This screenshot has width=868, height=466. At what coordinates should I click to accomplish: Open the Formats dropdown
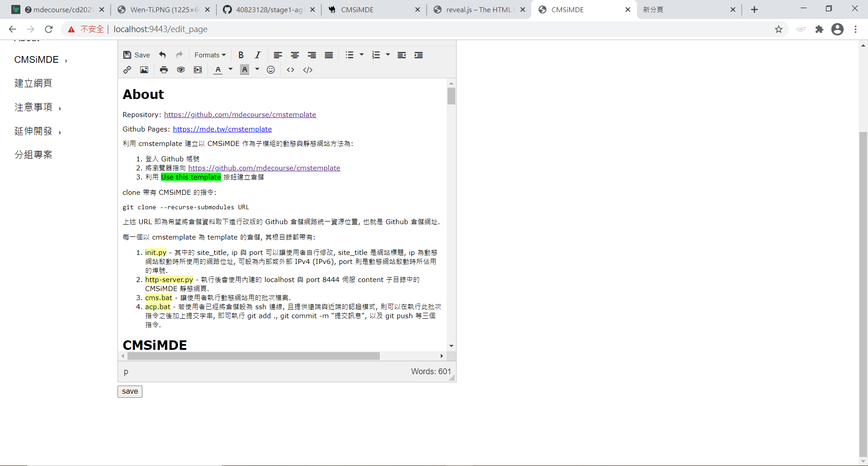tap(210, 55)
